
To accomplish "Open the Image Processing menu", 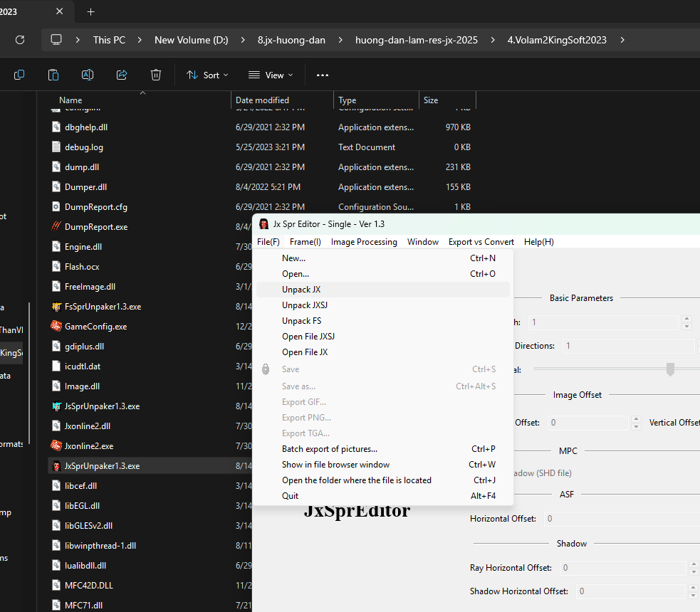I will [364, 242].
